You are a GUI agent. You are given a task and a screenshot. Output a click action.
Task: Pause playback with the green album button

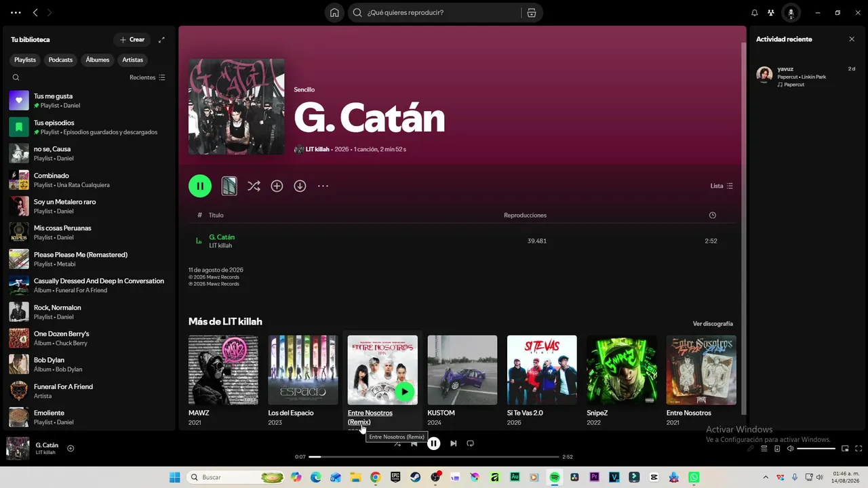tap(200, 186)
